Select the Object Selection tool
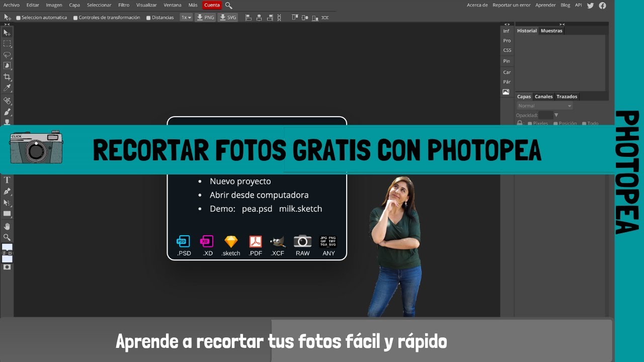Image resolution: width=644 pixels, height=362 pixels. 7,66
